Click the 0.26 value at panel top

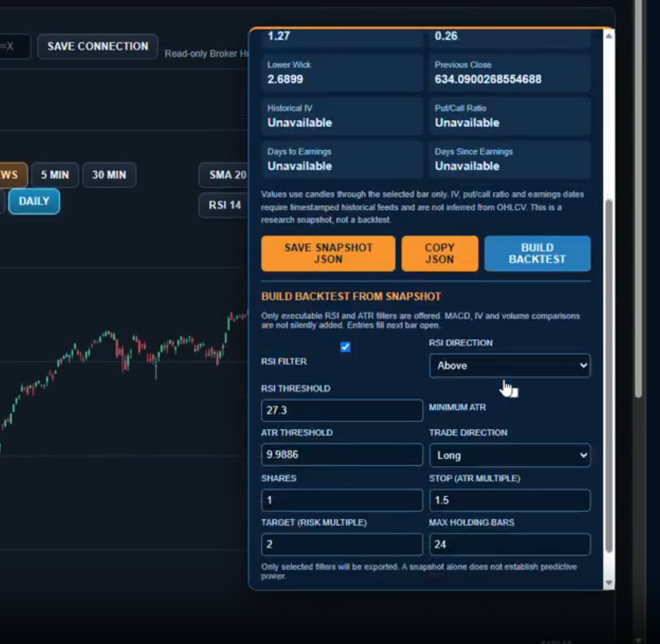[445, 36]
